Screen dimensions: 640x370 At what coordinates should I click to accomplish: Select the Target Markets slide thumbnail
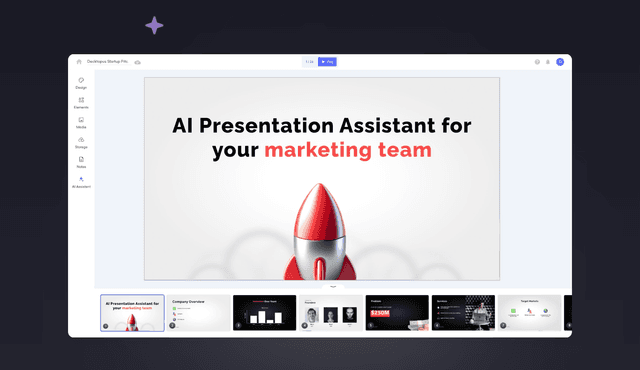coord(529,313)
